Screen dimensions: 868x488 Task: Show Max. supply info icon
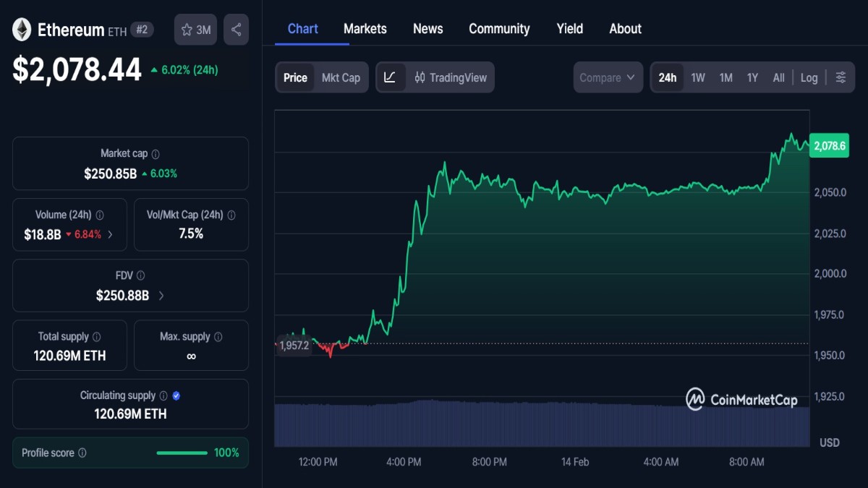(x=218, y=337)
